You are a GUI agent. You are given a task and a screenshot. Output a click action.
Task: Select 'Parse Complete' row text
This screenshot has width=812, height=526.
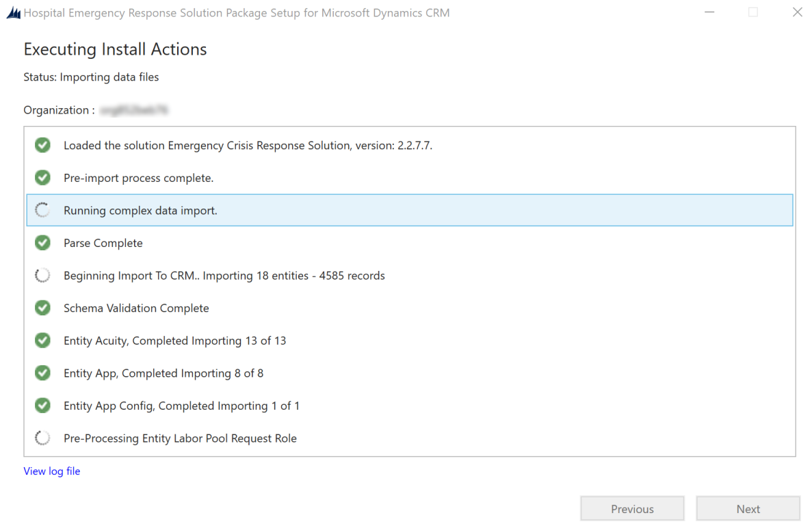tap(103, 244)
